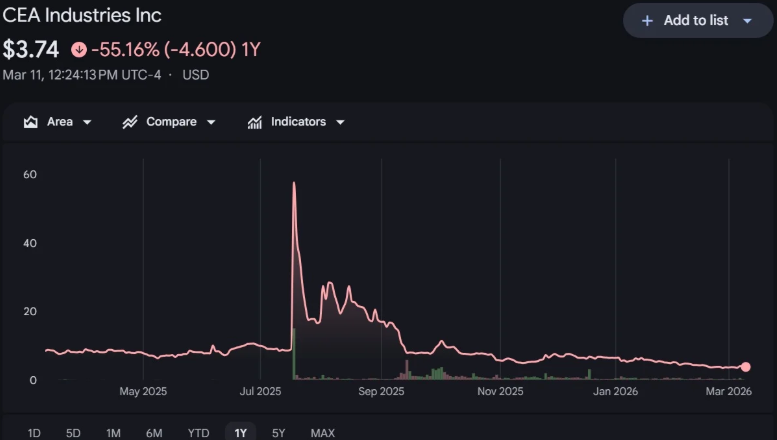The image size is (777, 440).
Task: Switch to the YTD range tab
Action: tap(198, 432)
